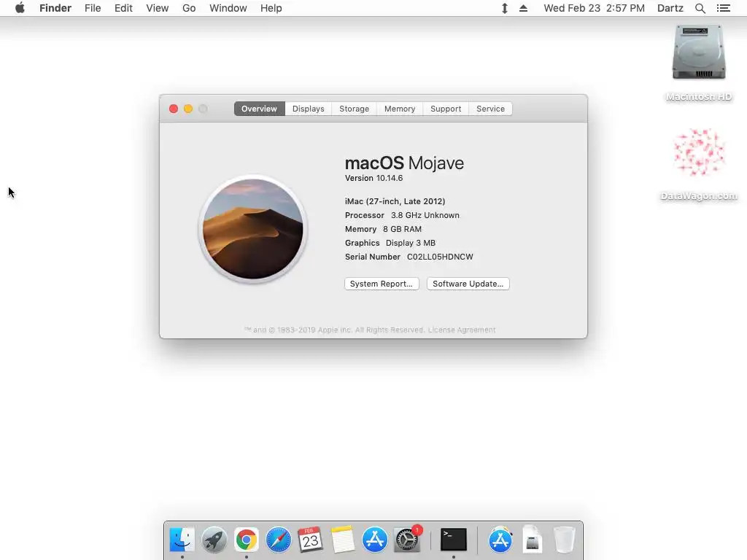Open Terminal from the Dock
Screen dimensions: 747x560
click(x=454, y=540)
